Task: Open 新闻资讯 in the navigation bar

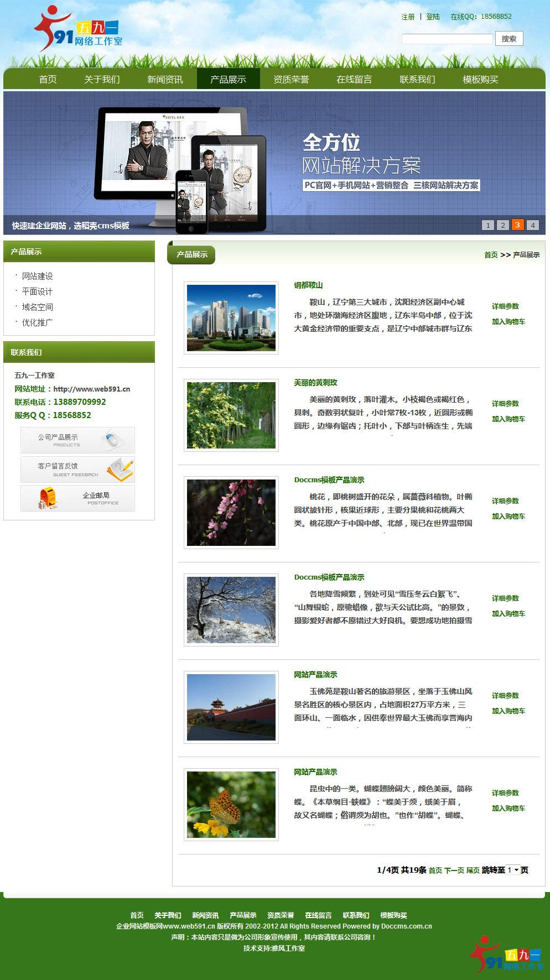Action: (x=165, y=80)
